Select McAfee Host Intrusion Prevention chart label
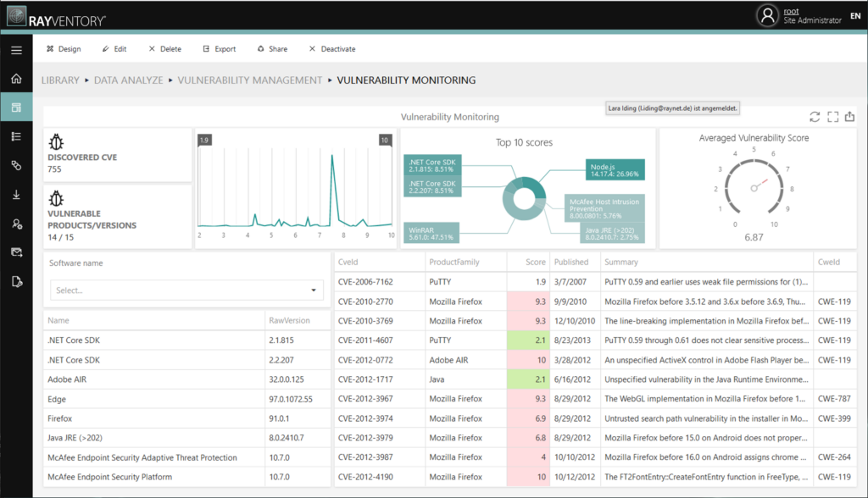868x498 pixels. click(x=604, y=208)
